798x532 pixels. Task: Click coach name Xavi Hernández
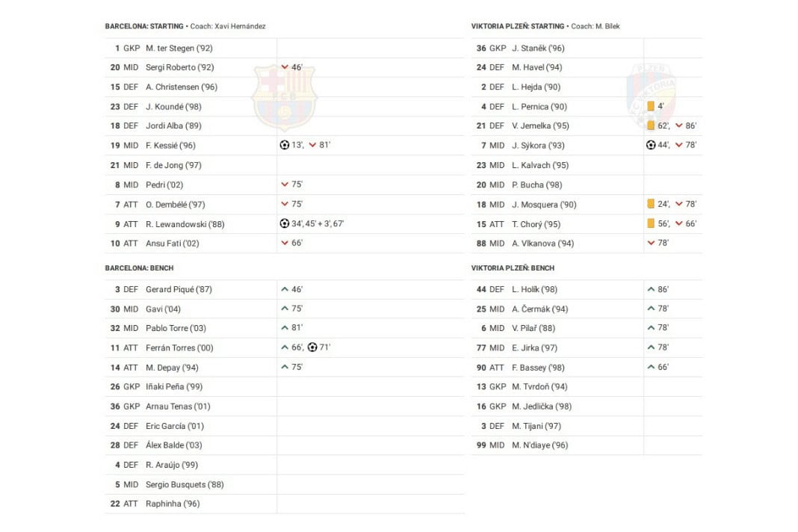pyautogui.click(x=239, y=26)
